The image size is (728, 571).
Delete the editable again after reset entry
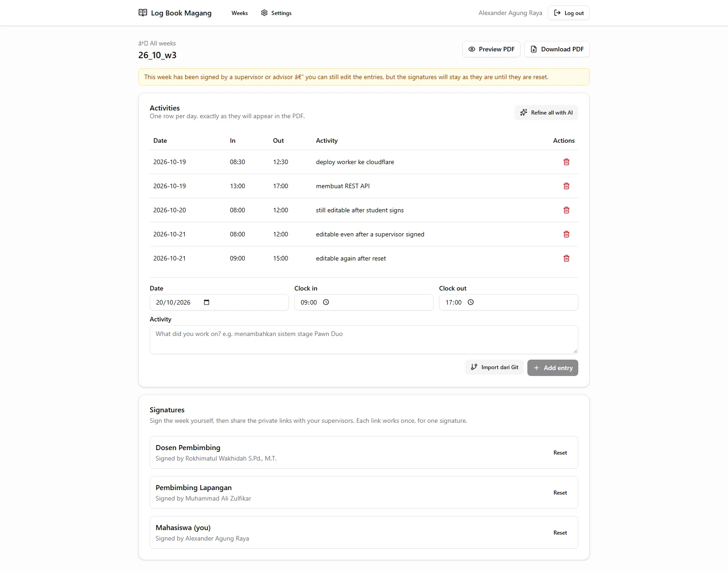(566, 258)
